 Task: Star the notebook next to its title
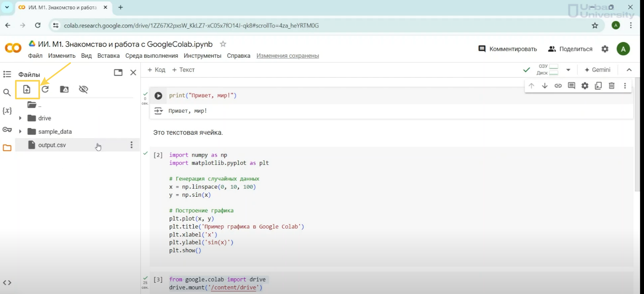(223, 44)
